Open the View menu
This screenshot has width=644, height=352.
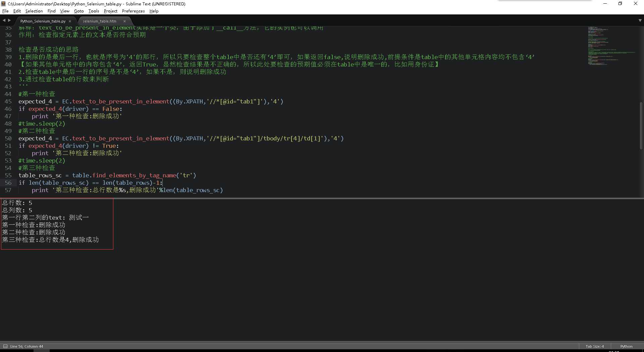(x=65, y=11)
